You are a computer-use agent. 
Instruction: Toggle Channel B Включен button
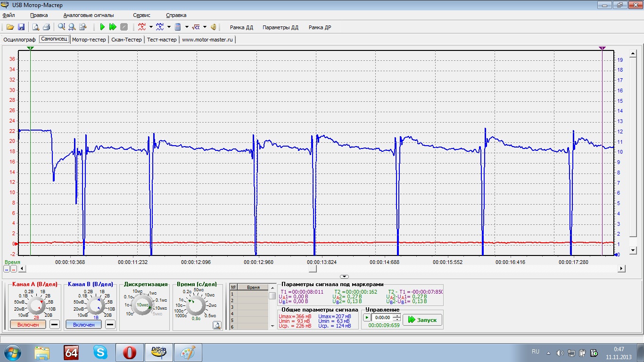point(83,325)
